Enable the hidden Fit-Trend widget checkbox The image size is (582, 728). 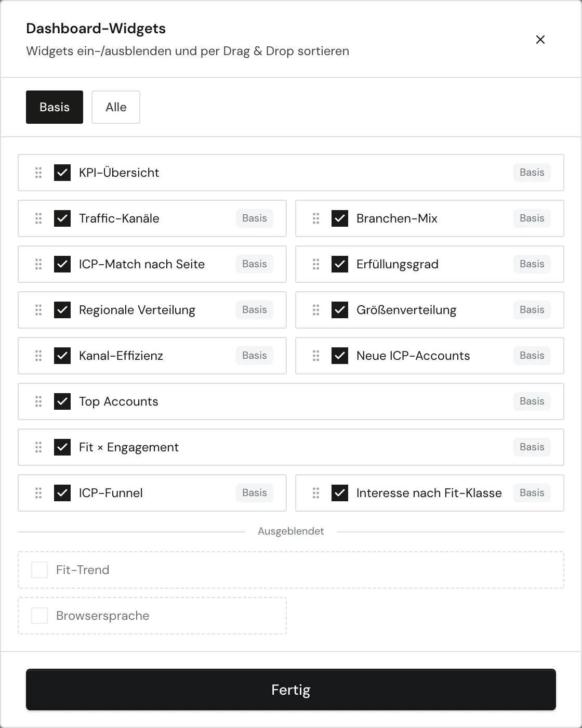point(39,570)
